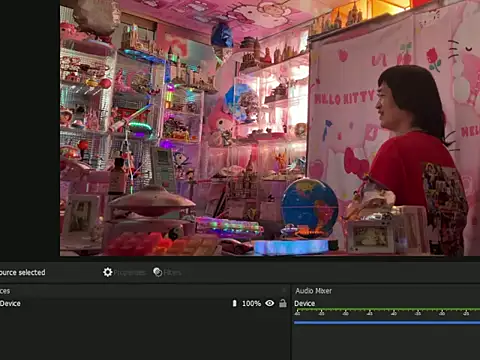Click the green audio level meter
The height and width of the screenshot is (360, 480).
coord(387,309)
